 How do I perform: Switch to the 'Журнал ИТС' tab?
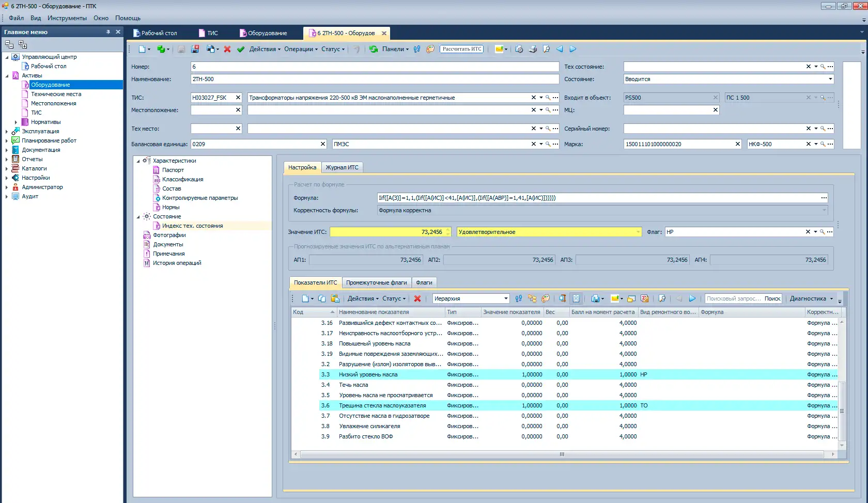342,167
